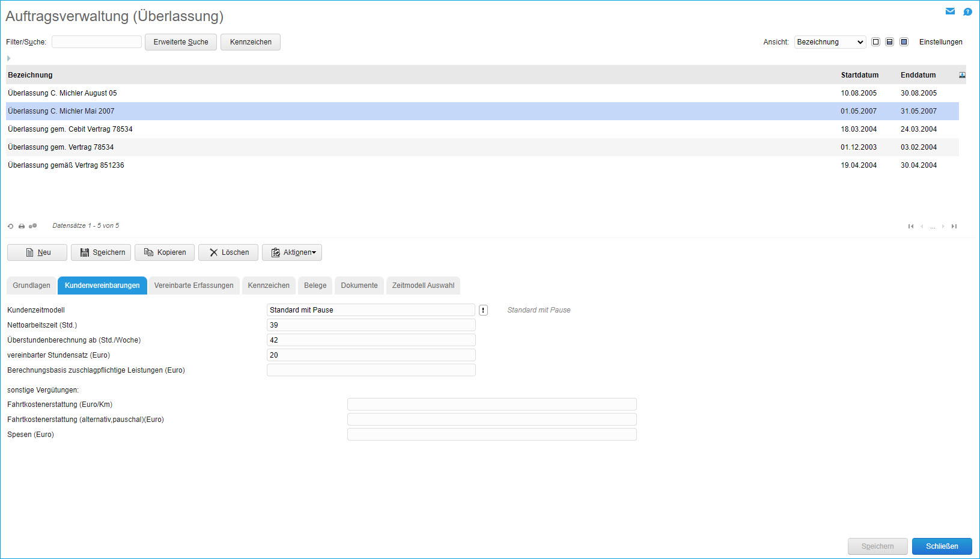Click the Filter/Suche input field
The width and height of the screenshot is (980, 559).
point(97,42)
